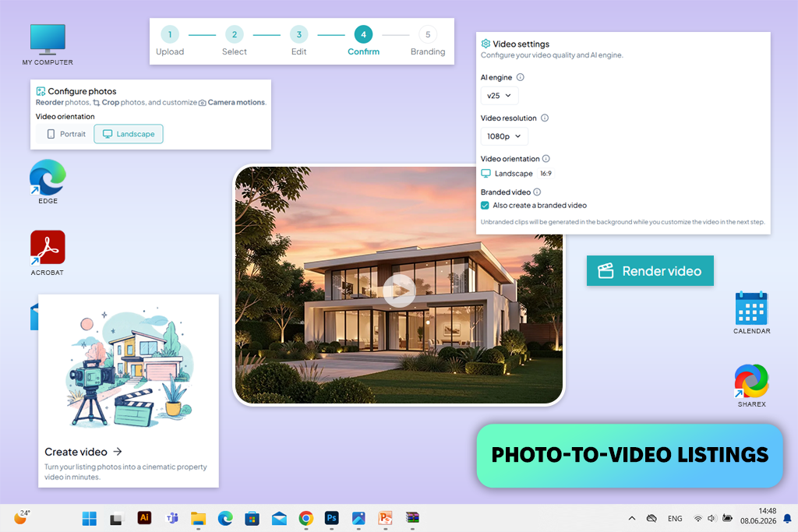The image size is (798, 532).
Task: Open WinRAR from the taskbar
Action: coord(412,518)
